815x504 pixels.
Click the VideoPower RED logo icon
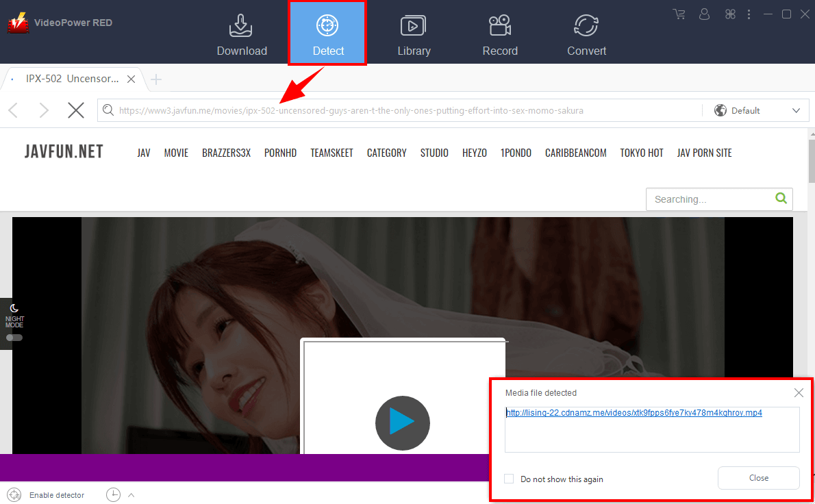point(18,23)
